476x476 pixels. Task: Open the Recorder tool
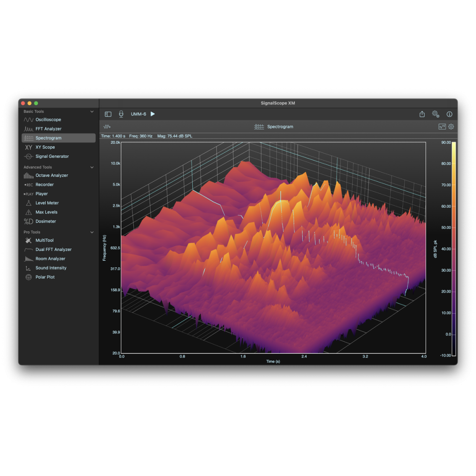pos(44,185)
